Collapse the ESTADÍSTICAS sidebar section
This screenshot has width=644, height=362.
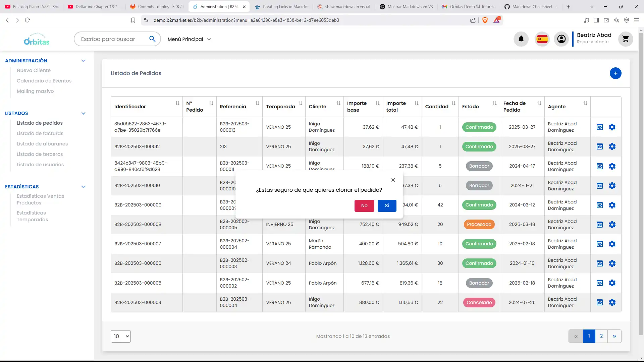click(83, 187)
